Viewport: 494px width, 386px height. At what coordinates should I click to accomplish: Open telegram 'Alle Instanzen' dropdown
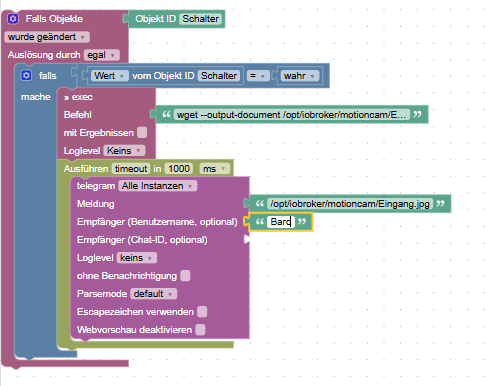pyautogui.click(x=157, y=186)
